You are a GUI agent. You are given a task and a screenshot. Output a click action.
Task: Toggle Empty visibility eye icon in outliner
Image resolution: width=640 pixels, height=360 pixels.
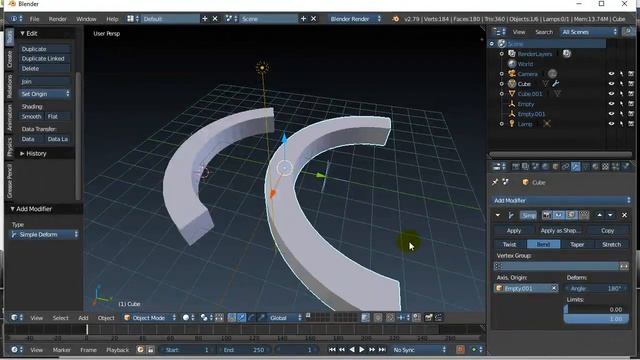click(611, 104)
